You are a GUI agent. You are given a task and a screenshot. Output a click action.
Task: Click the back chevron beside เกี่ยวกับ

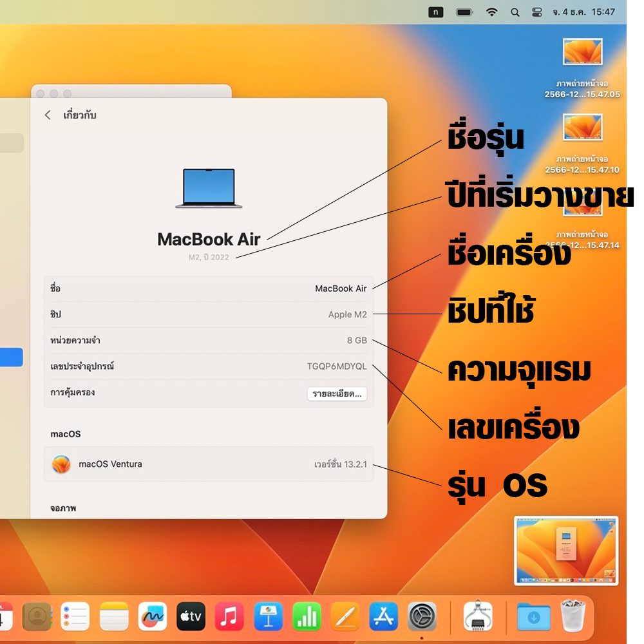48,115
